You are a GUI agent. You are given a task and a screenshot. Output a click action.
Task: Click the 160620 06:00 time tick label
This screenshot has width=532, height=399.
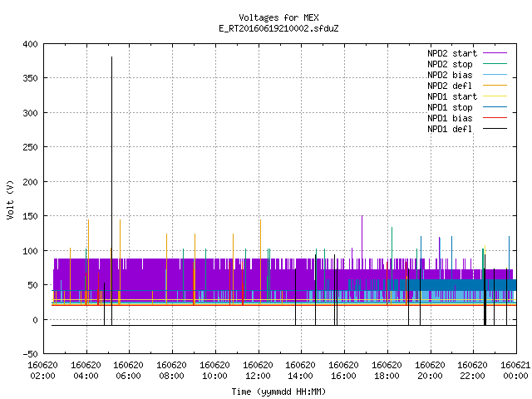click(129, 371)
